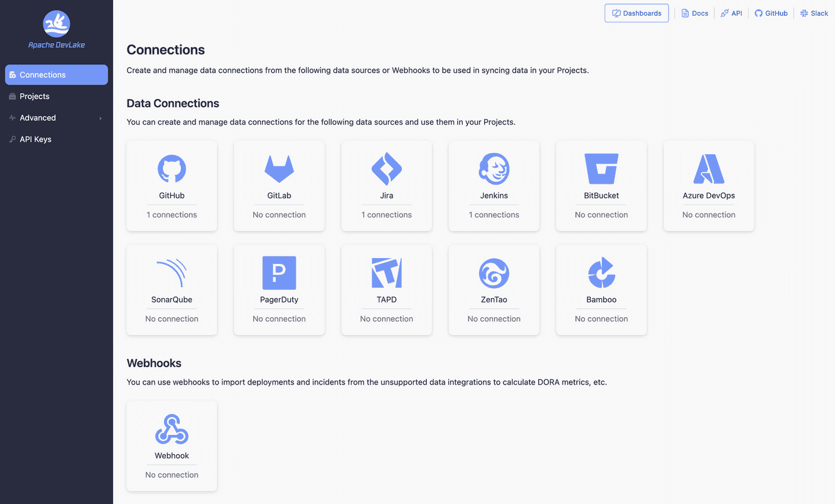Open the Webhook icon card
The image size is (835, 504).
coord(172,429)
